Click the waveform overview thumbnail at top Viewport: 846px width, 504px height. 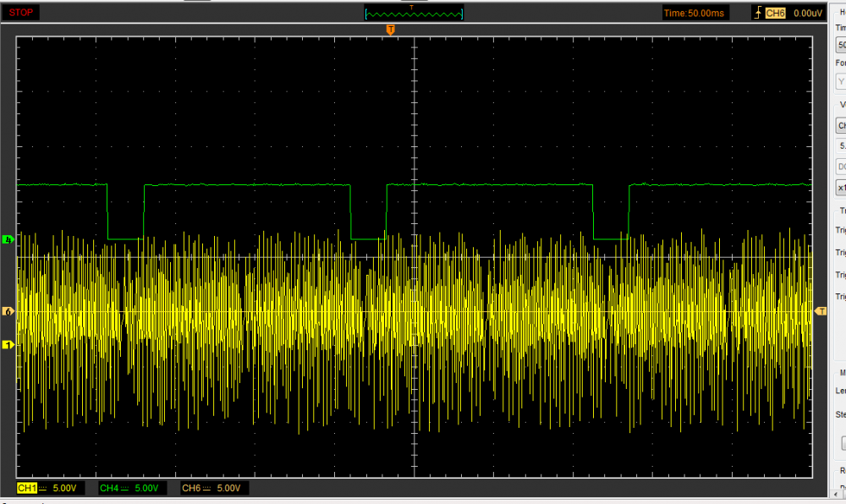414,13
